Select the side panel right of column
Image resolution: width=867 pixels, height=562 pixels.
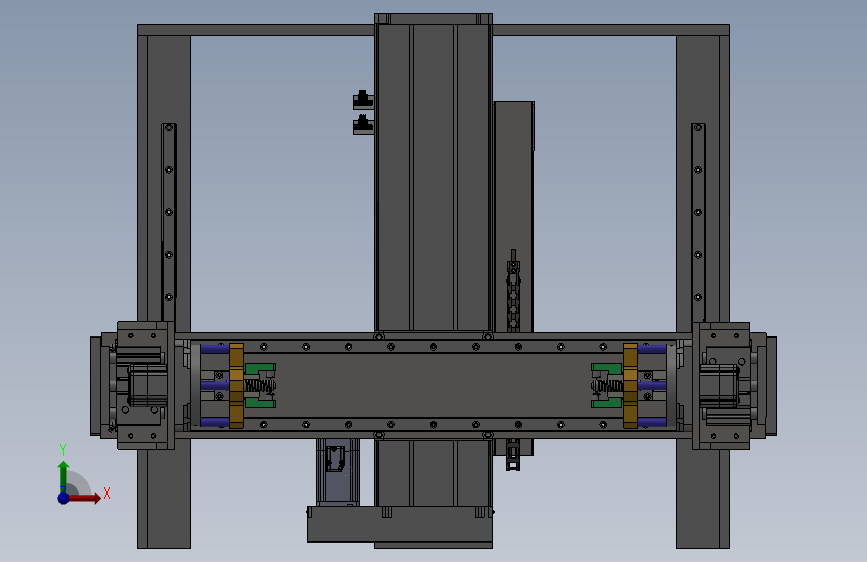click(x=514, y=217)
